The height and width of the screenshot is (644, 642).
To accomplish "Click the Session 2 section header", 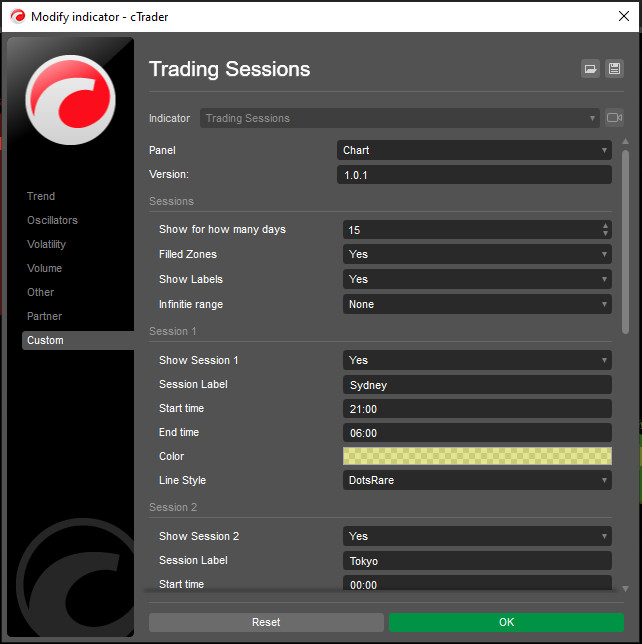I will click(173, 507).
